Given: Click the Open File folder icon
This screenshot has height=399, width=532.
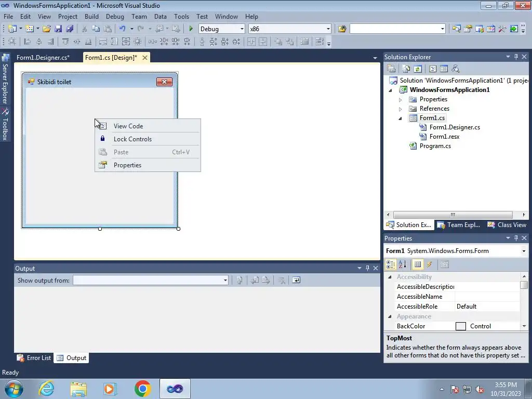Looking at the screenshot, I should tap(46, 29).
